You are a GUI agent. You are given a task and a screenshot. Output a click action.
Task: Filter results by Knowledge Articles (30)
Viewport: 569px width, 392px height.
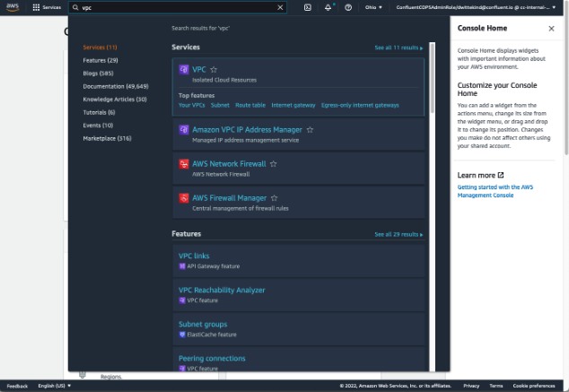(x=115, y=99)
